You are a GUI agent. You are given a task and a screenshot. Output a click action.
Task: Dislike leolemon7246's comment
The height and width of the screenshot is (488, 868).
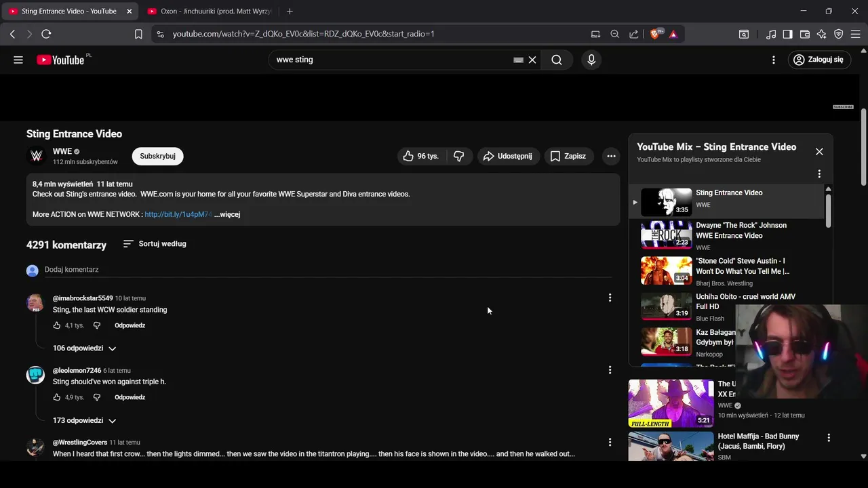[96, 397]
